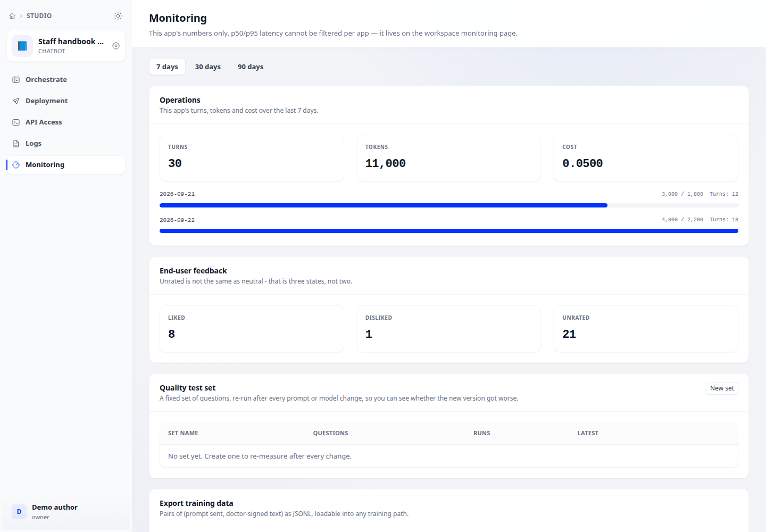This screenshot has height=532, width=766.
Task: Click the End-user feedback heading
Action: tap(193, 271)
